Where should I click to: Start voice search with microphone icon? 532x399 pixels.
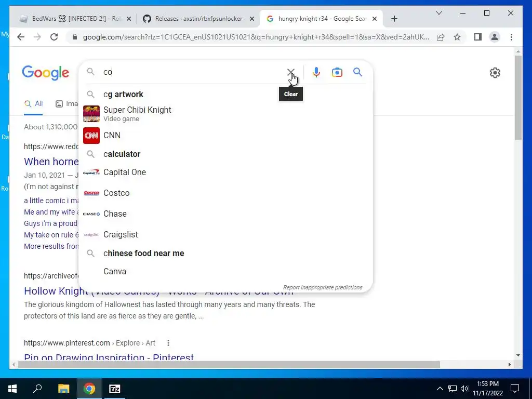coord(316,72)
